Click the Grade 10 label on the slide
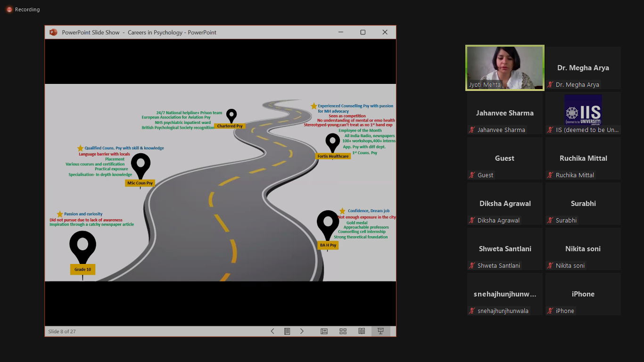 tap(83, 270)
